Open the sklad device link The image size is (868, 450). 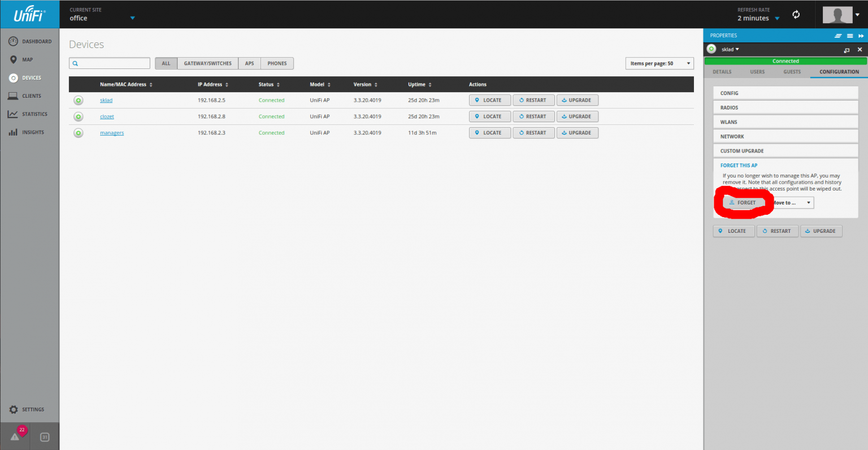(106, 100)
